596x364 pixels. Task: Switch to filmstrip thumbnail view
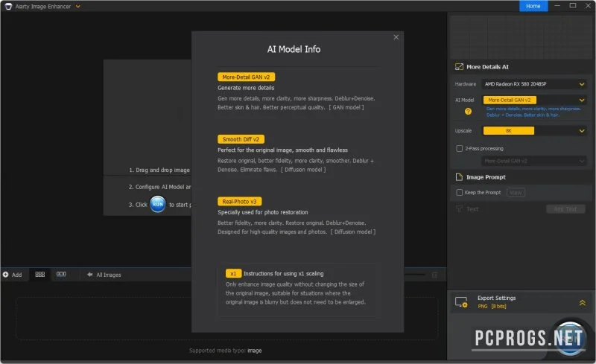[61, 274]
